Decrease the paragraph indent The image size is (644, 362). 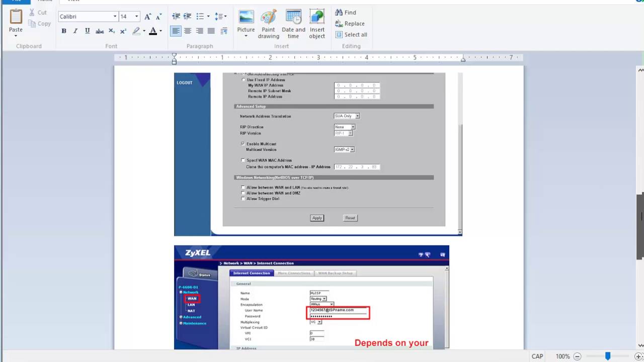pos(176,17)
